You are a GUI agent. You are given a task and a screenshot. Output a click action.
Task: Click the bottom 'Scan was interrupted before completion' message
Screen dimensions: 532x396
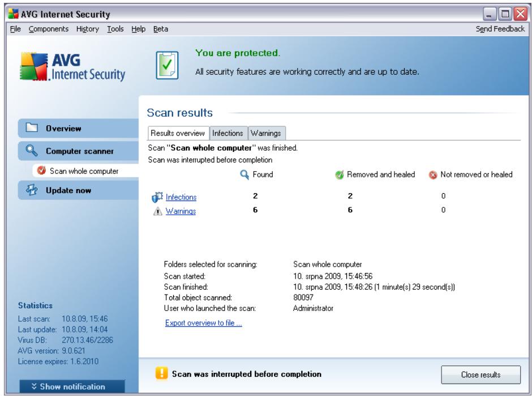247,374
